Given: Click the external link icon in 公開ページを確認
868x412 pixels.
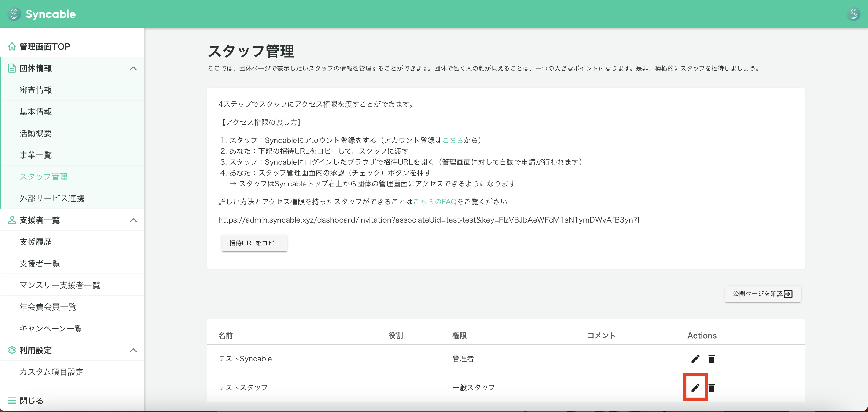Looking at the screenshot, I should pos(788,294).
